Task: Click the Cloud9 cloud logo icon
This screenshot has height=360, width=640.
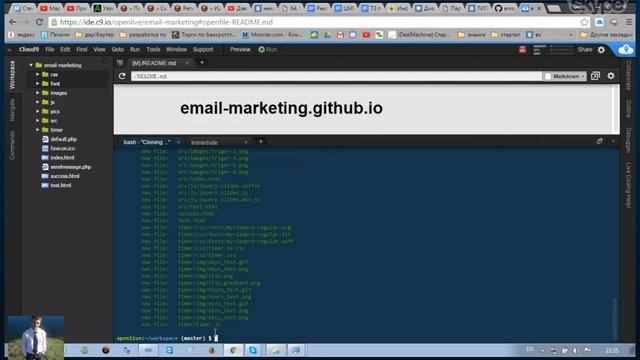Action: point(625,50)
